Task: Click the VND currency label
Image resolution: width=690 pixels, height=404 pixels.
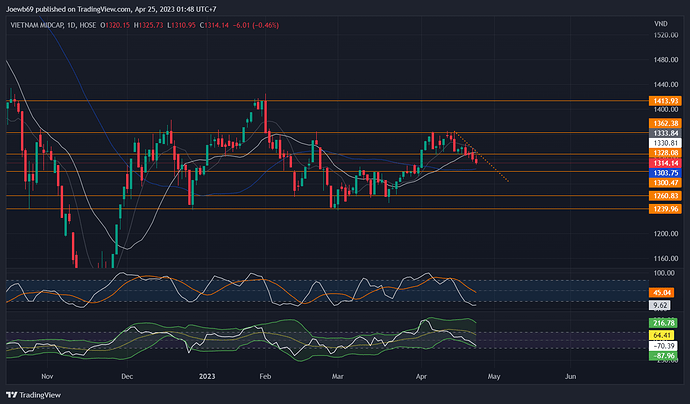Action: pyautogui.click(x=660, y=22)
